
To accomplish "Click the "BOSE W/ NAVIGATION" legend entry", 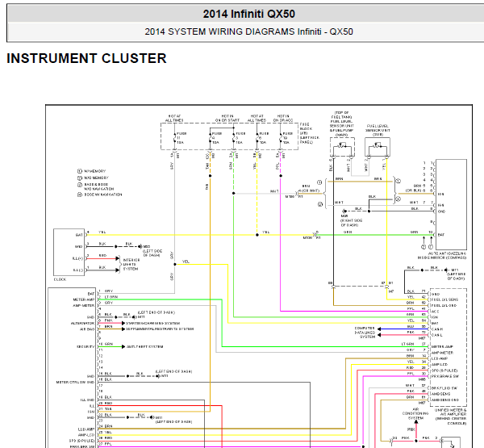I will tap(99, 195).
